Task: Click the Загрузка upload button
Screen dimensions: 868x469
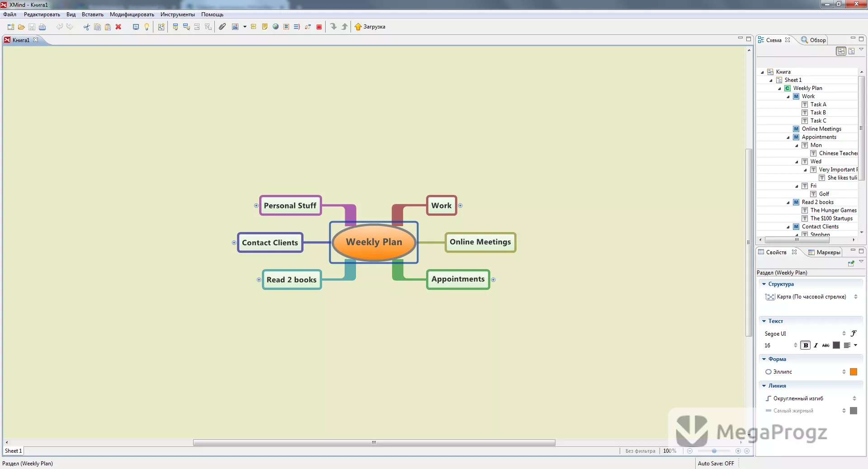Action: point(370,27)
